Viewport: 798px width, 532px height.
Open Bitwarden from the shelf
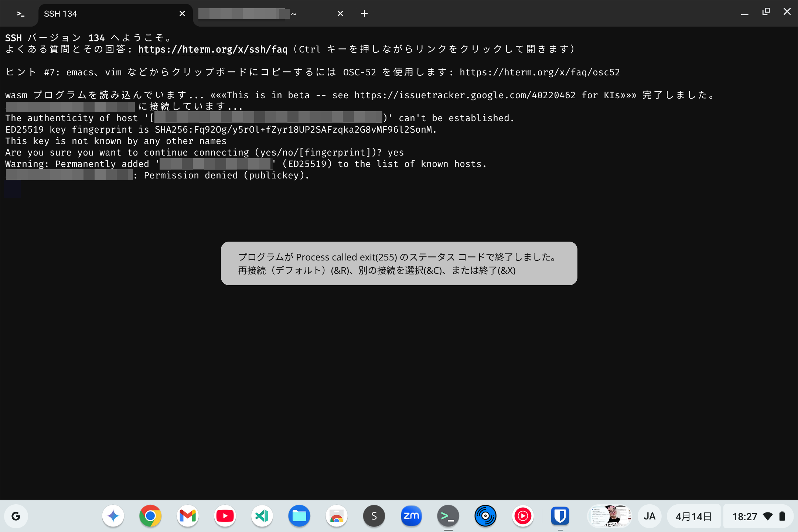point(560,516)
